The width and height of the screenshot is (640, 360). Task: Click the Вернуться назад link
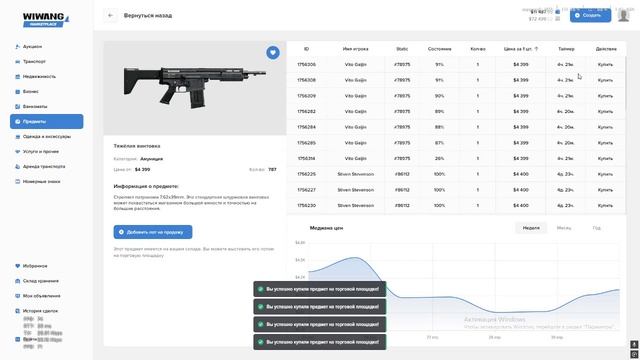click(148, 16)
